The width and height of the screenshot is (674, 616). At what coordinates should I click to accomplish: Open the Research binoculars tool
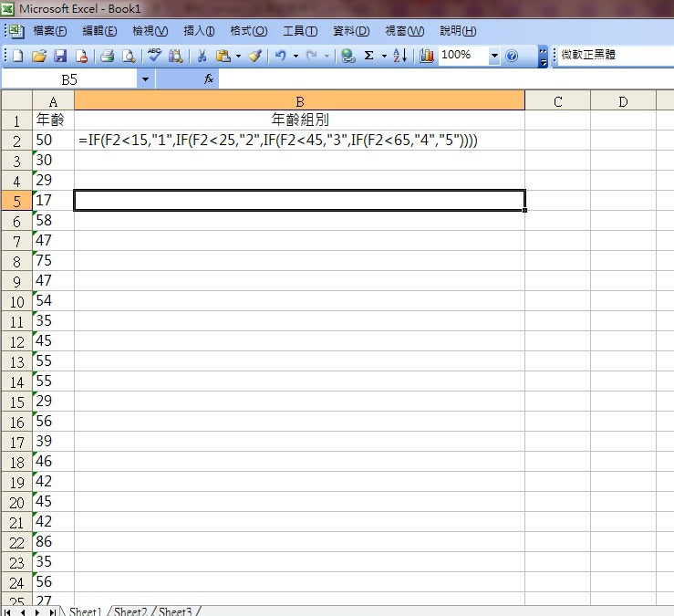coord(176,56)
